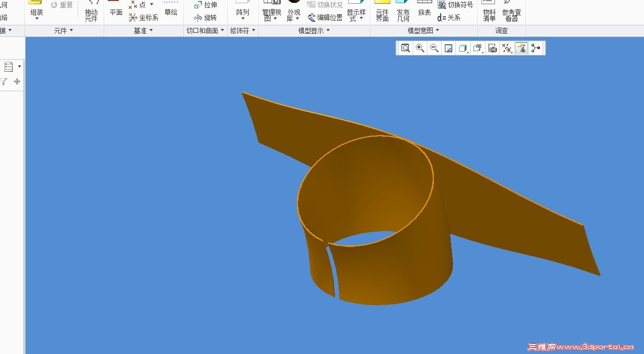
Task: Open the Pattern (阵列) dropdown arrow
Action: pyautogui.click(x=242, y=20)
